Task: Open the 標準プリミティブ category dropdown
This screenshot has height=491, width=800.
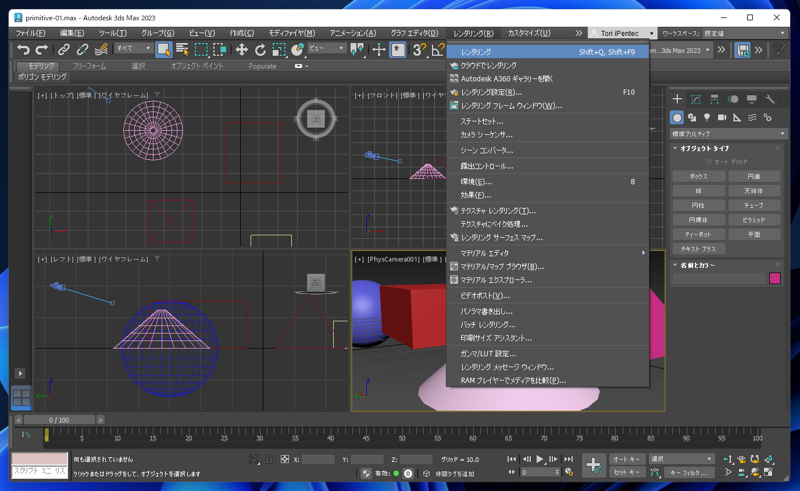Action: pos(728,134)
